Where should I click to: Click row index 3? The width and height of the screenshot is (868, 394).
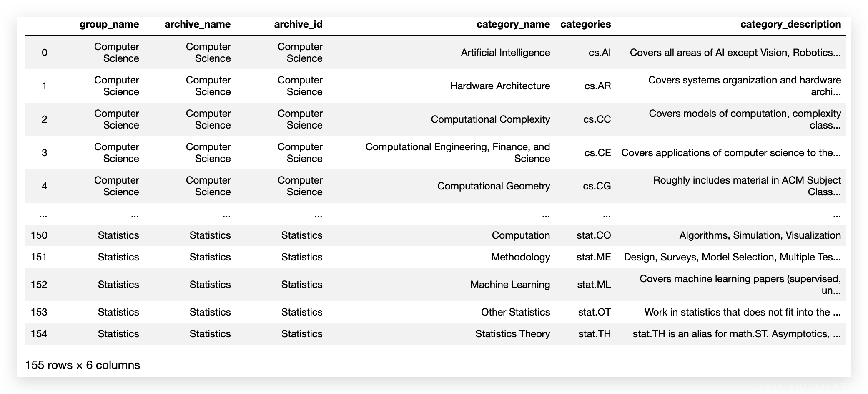45,153
